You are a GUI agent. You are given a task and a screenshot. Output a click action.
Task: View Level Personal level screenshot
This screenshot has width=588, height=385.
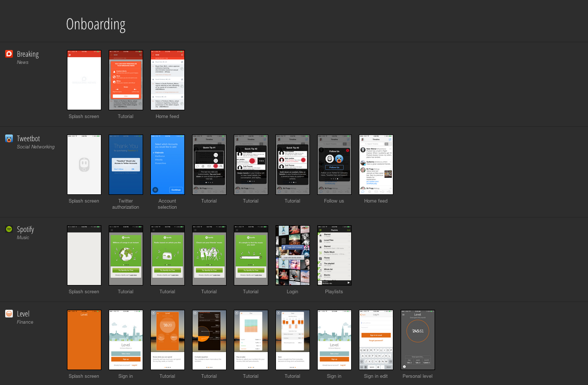[418, 340]
